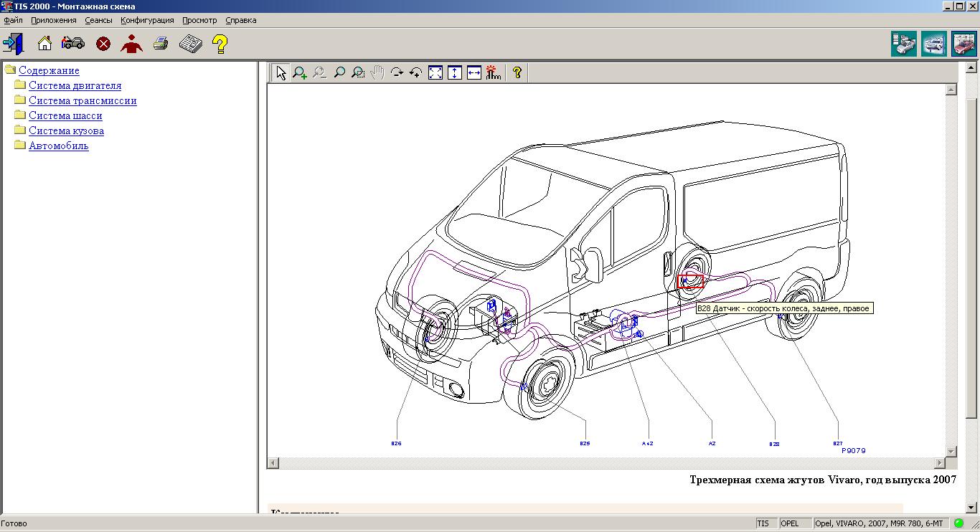The image size is (980, 532).
Task: Click the small yellow help icon in viewer toolbar
Action: click(517, 72)
